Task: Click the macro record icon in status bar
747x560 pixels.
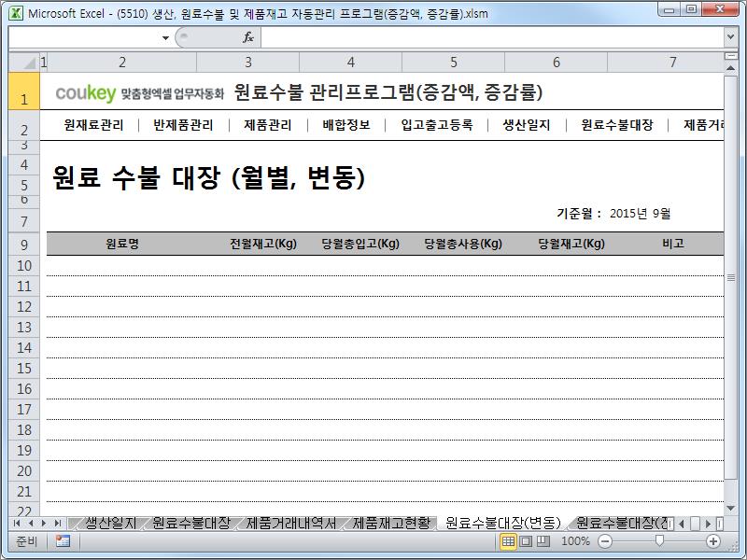Action: click(63, 541)
